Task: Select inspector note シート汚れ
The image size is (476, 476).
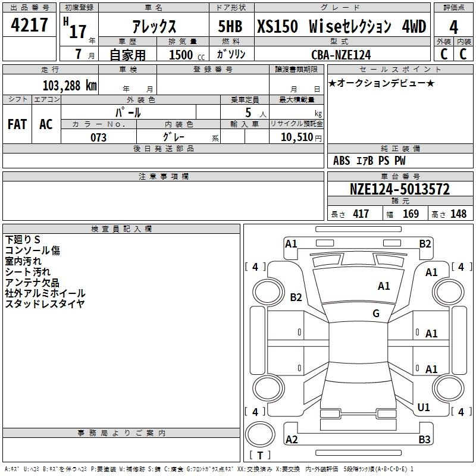Action: pyautogui.click(x=27, y=272)
